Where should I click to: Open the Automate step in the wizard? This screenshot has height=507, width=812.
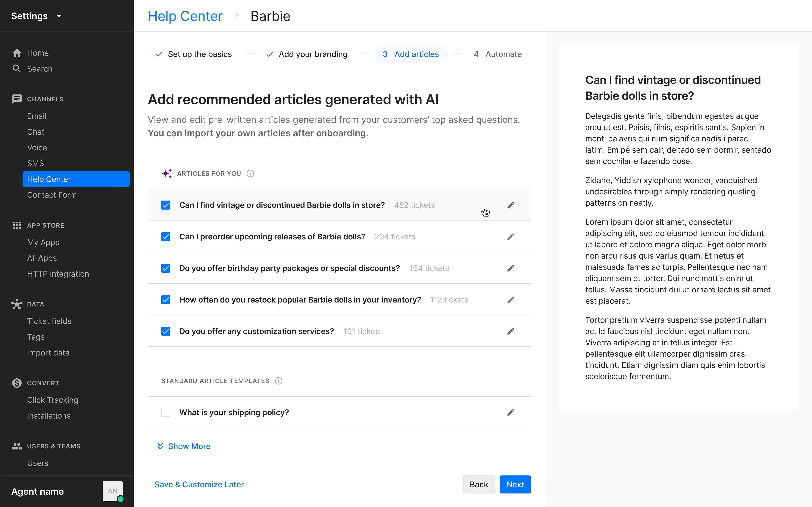tap(498, 54)
